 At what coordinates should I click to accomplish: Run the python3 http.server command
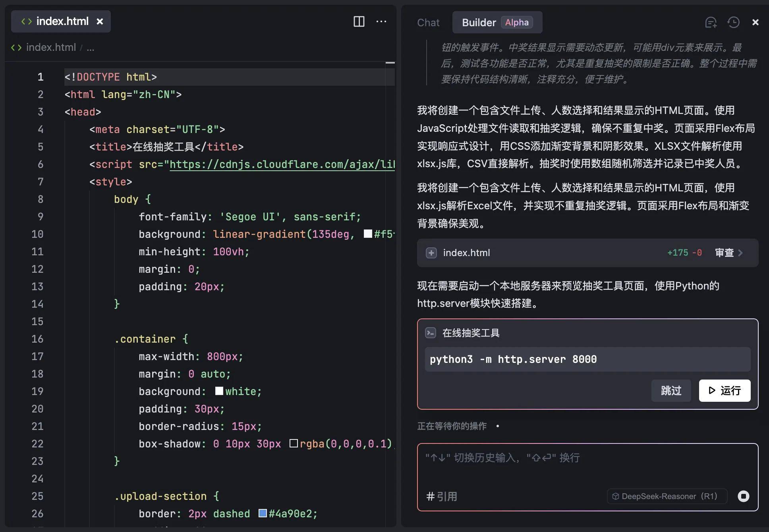coord(724,391)
